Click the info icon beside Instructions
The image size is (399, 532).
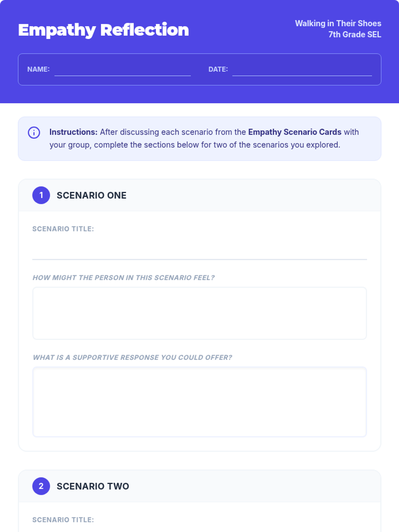[x=34, y=133]
